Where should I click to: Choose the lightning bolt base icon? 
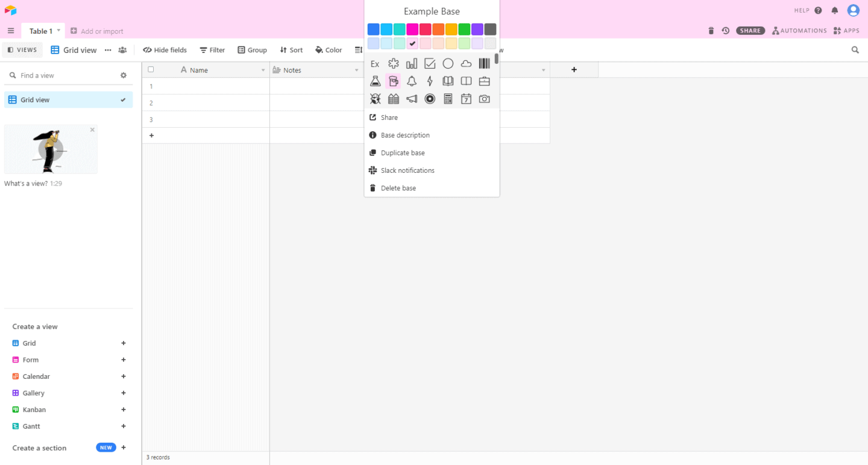(x=430, y=81)
